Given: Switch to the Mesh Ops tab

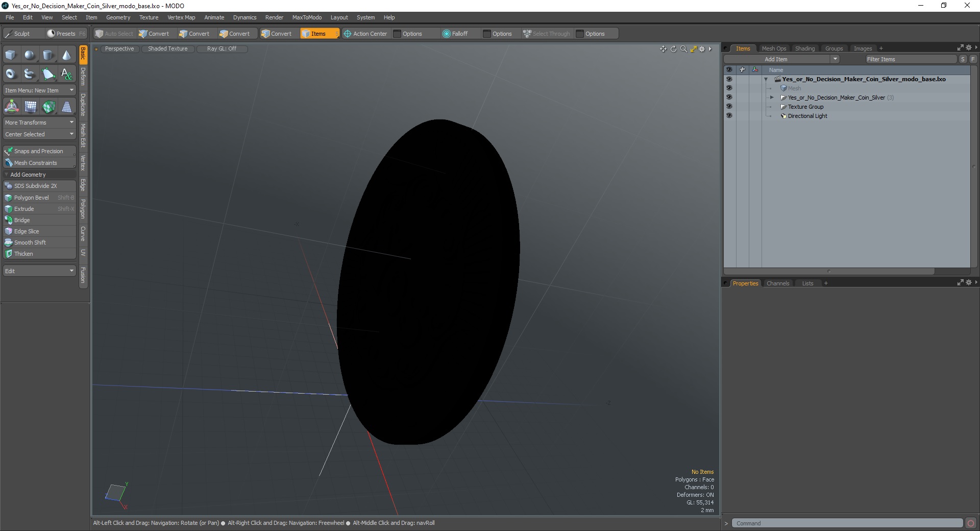Looking at the screenshot, I should pyautogui.click(x=774, y=49).
